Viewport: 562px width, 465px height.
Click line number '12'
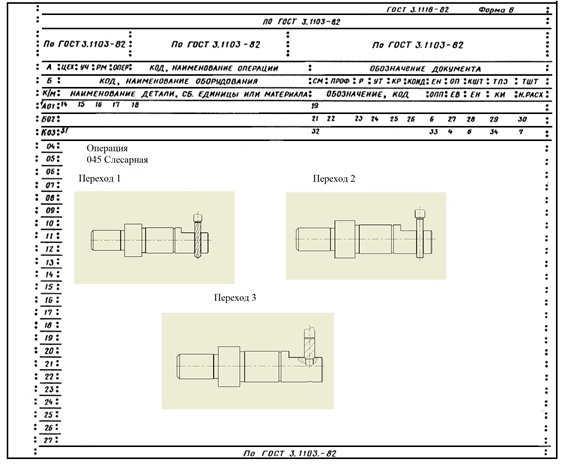pos(49,249)
